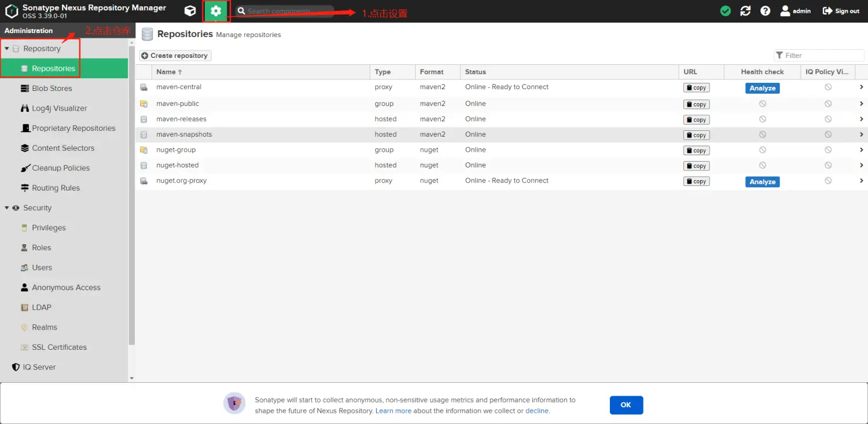This screenshot has width=868, height=424.
Task: Click OK on usage metrics banner
Action: point(626,405)
